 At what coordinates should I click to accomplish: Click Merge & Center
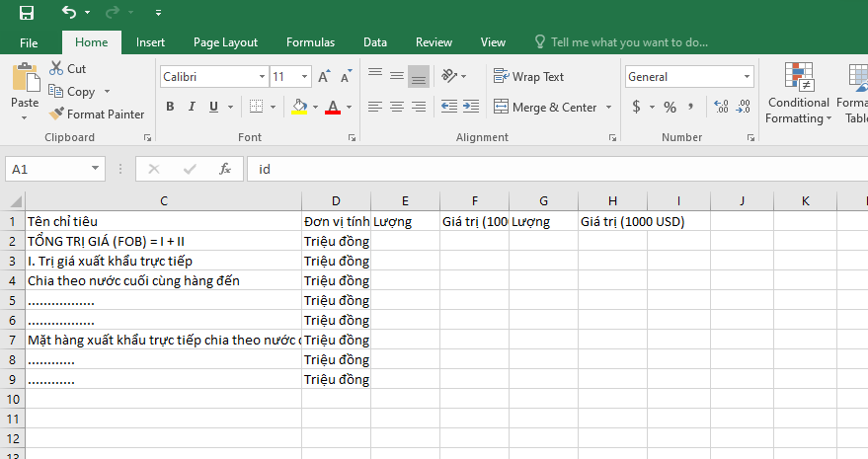[546, 107]
